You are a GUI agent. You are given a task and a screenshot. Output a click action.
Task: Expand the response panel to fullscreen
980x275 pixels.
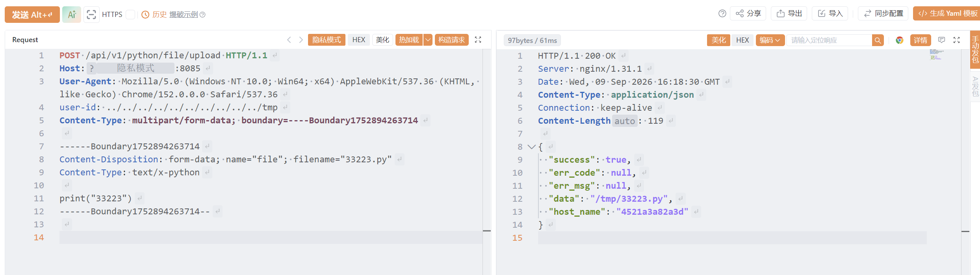(957, 40)
